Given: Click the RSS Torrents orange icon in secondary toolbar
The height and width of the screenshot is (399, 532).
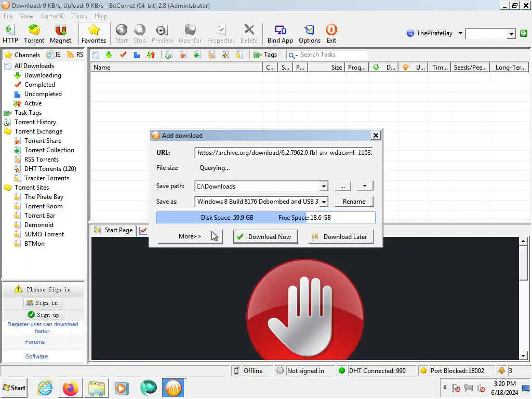Looking at the screenshot, I should pos(211,55).
